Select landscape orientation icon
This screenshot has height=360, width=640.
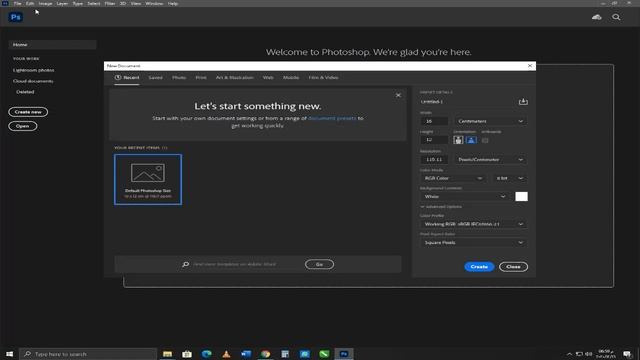point(471,140)
